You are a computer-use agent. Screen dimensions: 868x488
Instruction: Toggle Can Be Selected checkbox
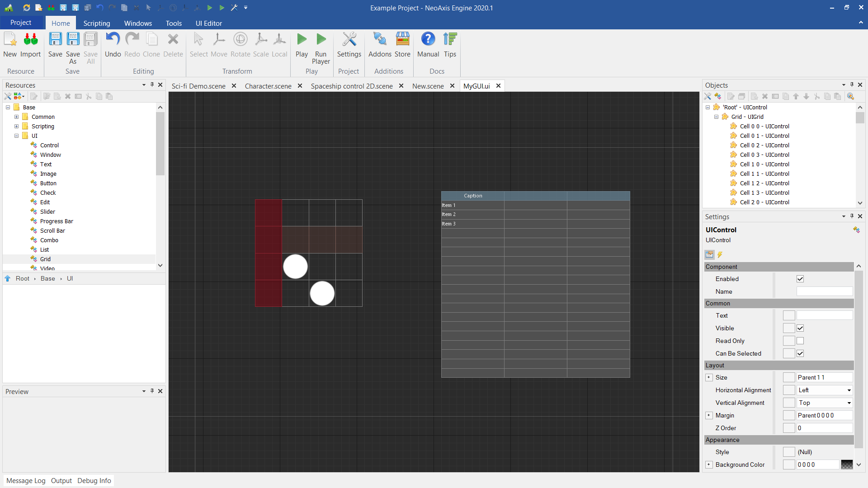(x=800, y=353)
